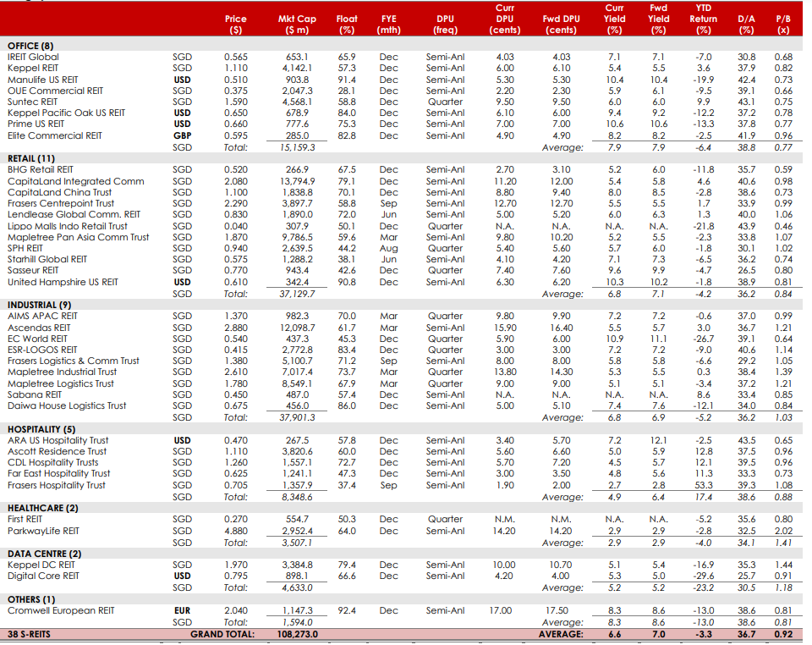Click 'Keppel DC REIT' name
Screen dimensions: 812x645
point(41,565)
